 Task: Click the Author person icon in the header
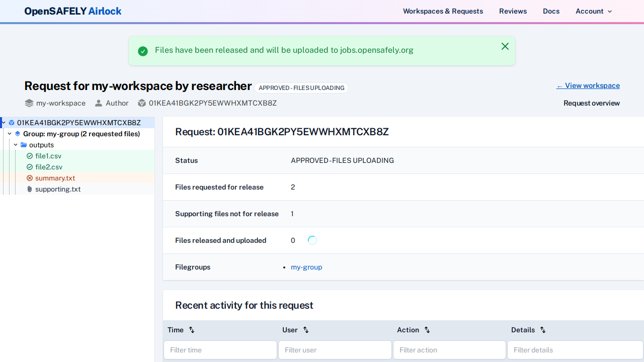coord(99,103)
